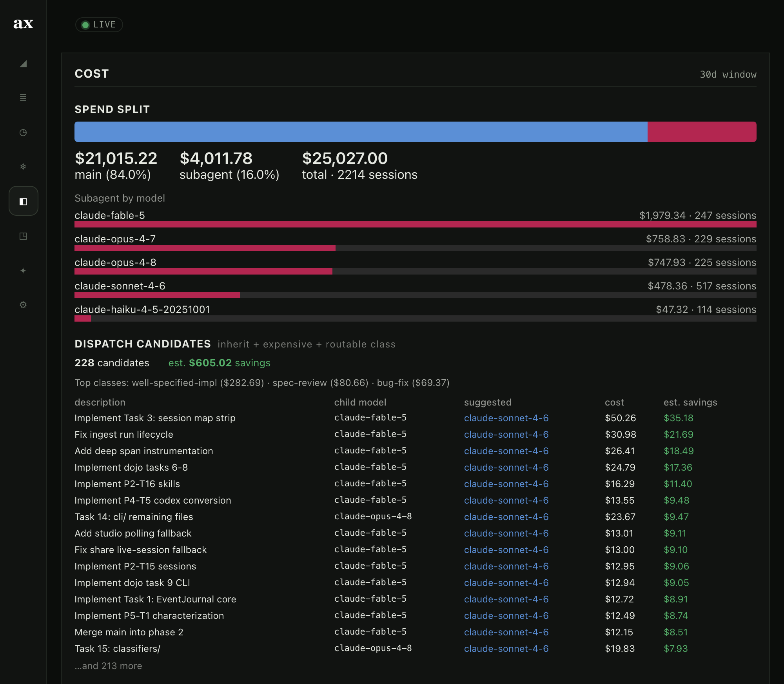The height and width of the screenshot is (684, 784).
Task: Select the 'Fix share live-session fallback' row description
Action: pos(141,550)
